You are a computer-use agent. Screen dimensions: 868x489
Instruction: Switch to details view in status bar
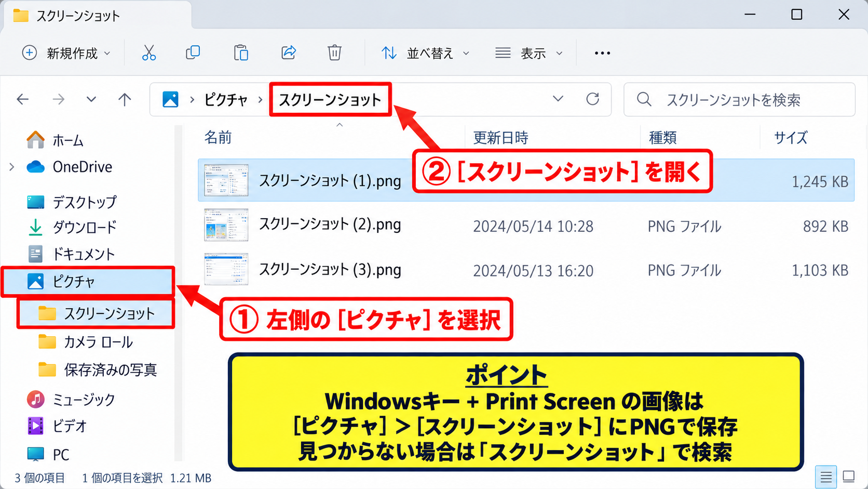pos(826,477)
